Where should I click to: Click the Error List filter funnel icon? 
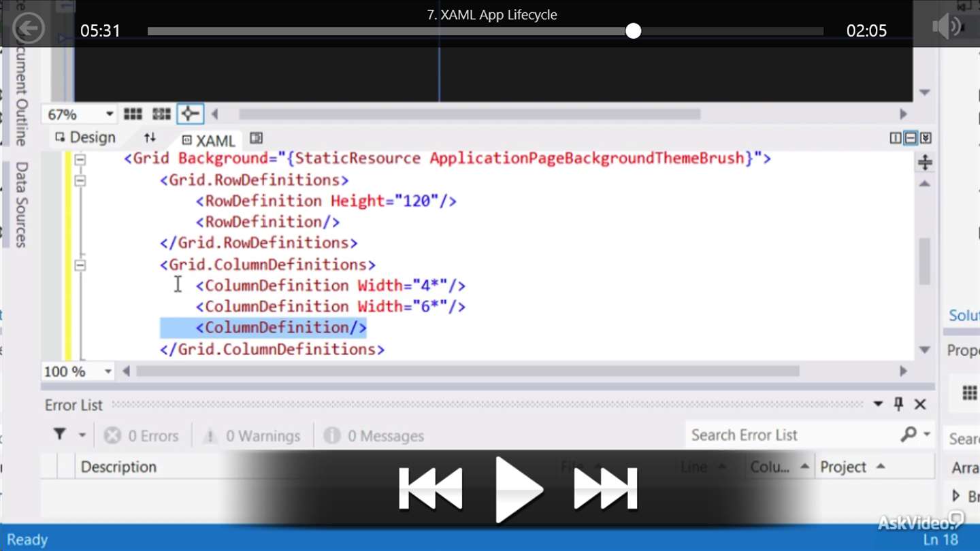(60, 434)
